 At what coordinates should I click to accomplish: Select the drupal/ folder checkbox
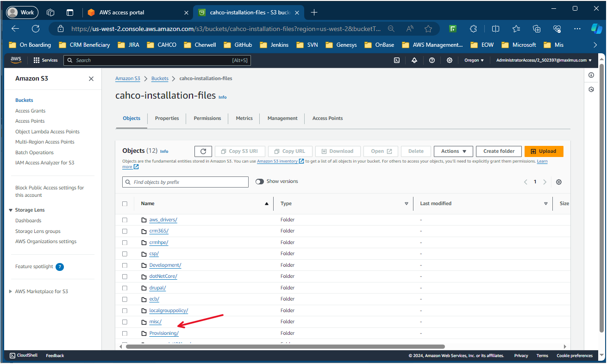(x=125, y=288)
